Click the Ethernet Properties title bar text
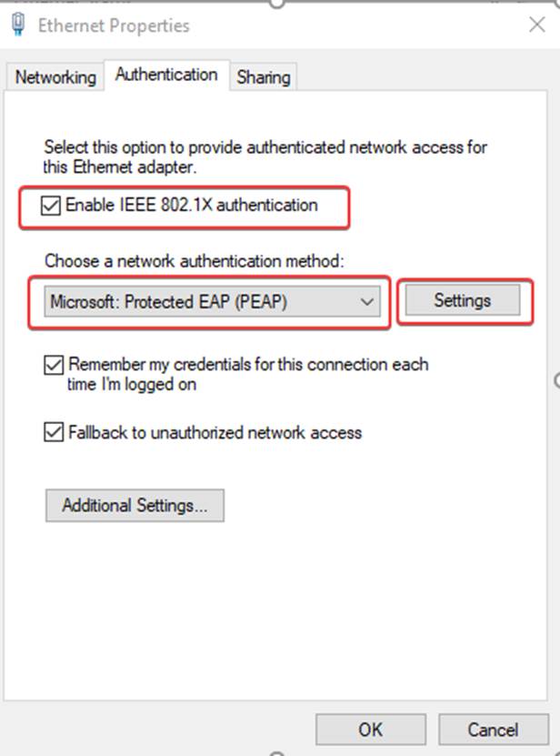 [113, 25]
